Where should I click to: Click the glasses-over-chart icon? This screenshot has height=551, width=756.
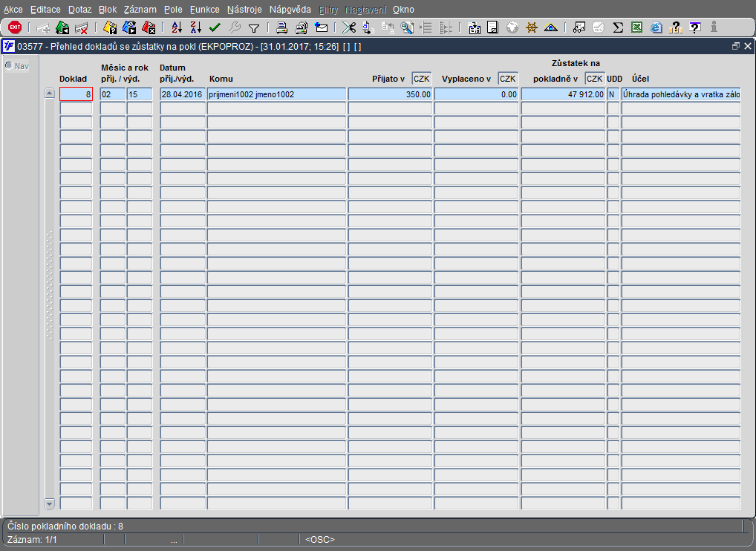click(x=579, y=27)
